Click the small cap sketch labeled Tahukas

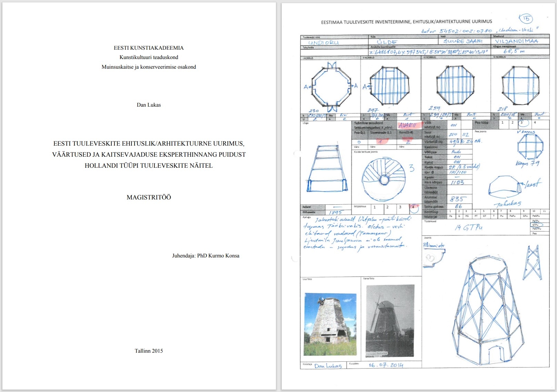(x=506, y=188)
